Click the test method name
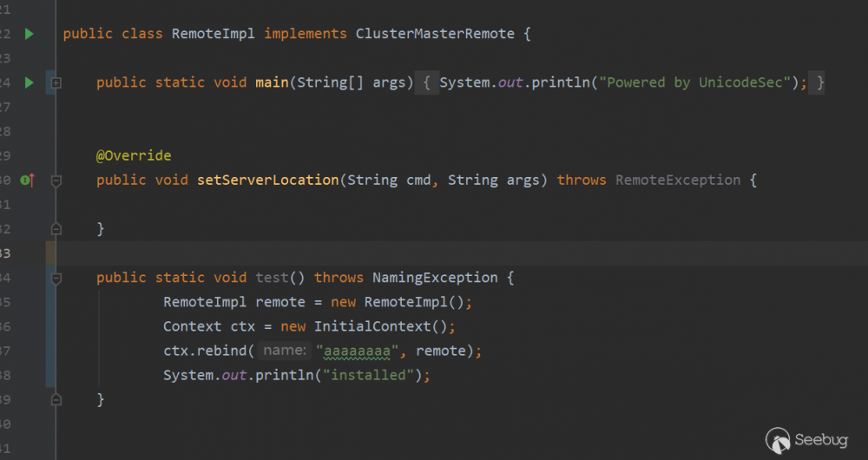Screen dimensions: 868x460 point(272,278)
